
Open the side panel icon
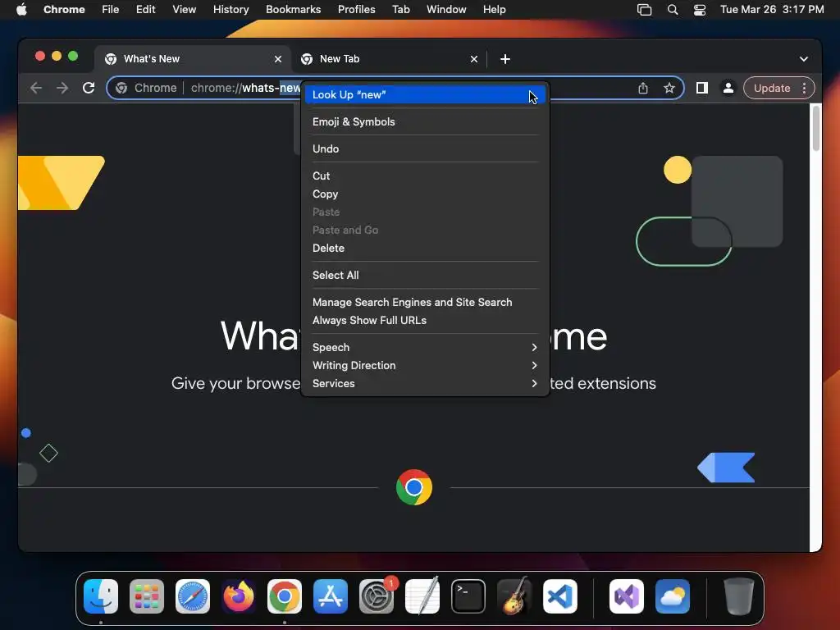(702, 88)
